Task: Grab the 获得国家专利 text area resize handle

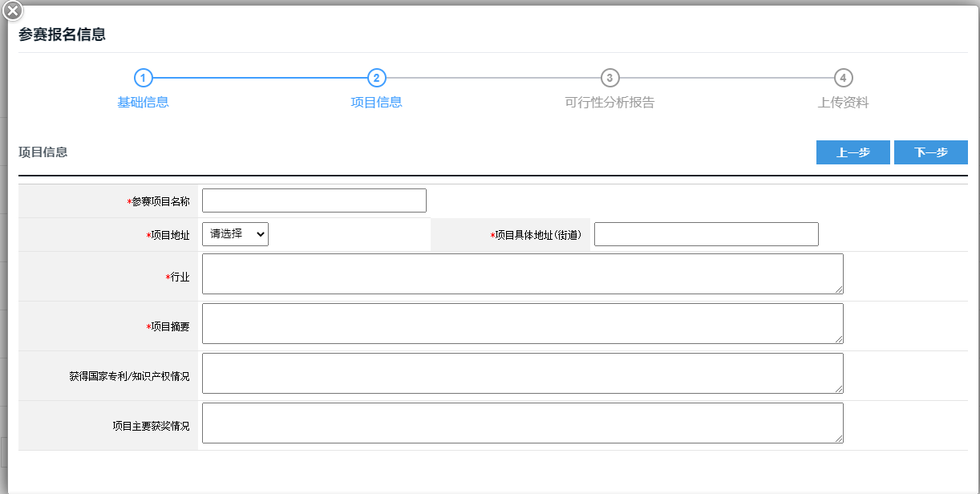Action: (x=838, y=388)
